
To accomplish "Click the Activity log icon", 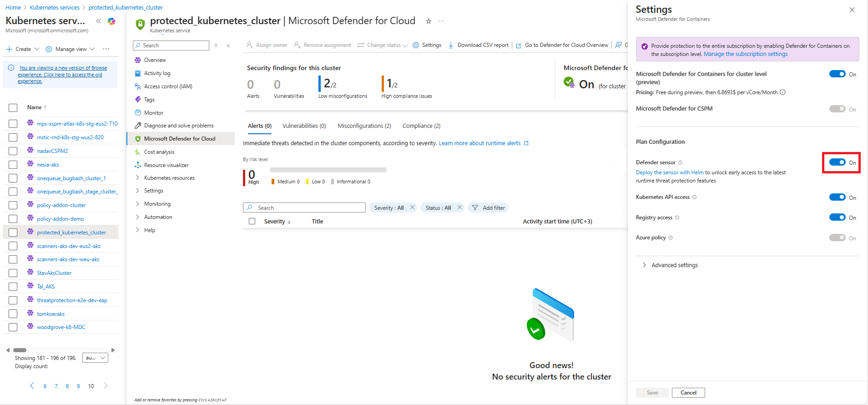I will [138, 73].
